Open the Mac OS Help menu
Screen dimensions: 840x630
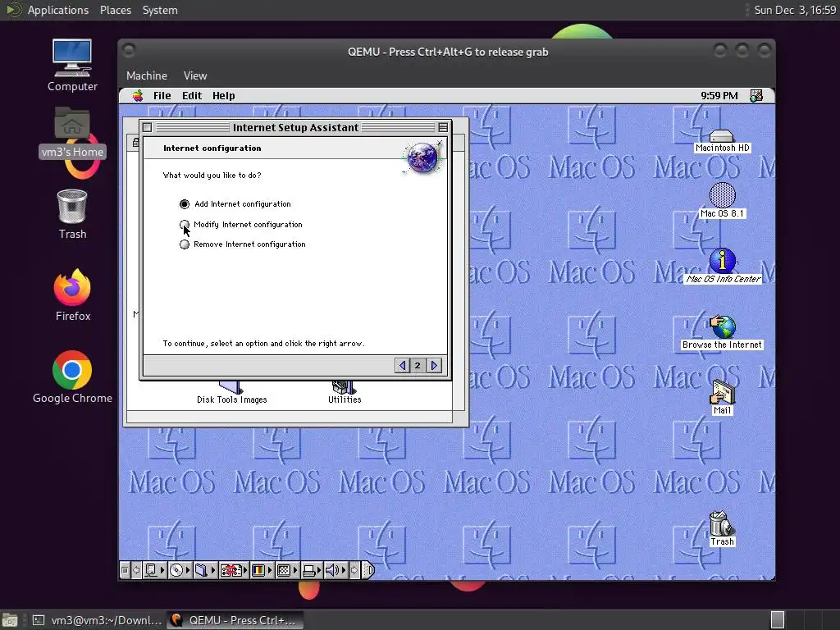223,95
